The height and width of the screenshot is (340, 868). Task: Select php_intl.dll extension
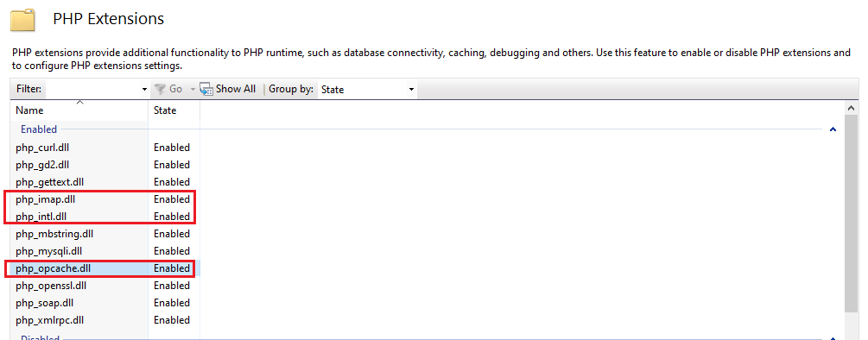point(41,216)
